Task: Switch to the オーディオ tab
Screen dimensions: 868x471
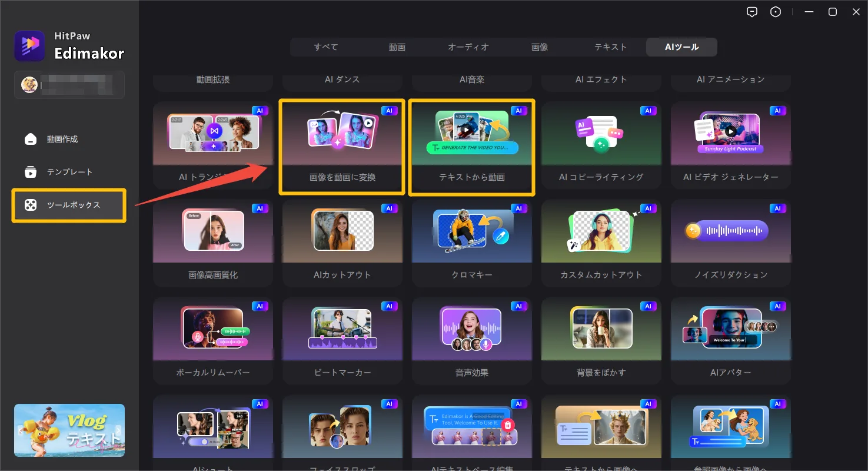Action: click(x=468, y=47)
